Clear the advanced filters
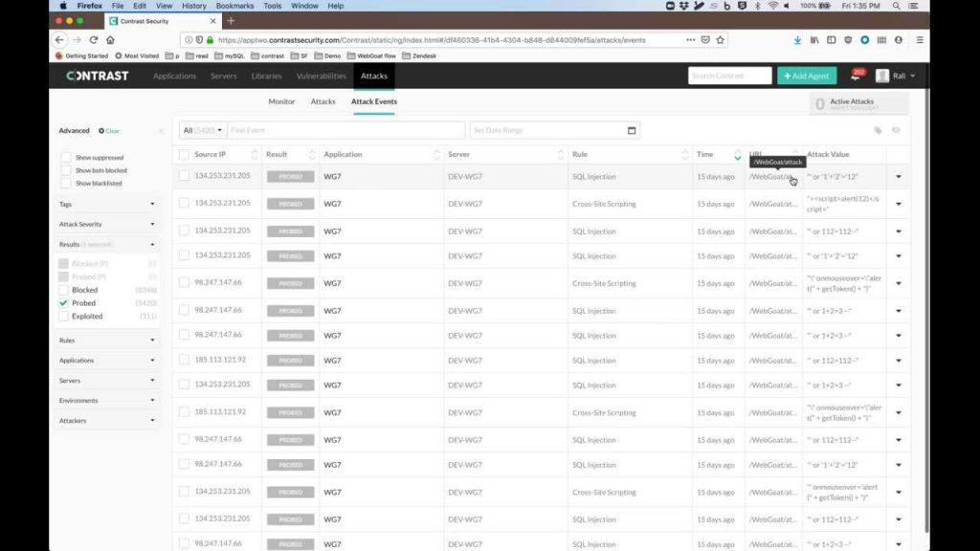Viewport: 980px width, 551px height. (x=109, y=131)
